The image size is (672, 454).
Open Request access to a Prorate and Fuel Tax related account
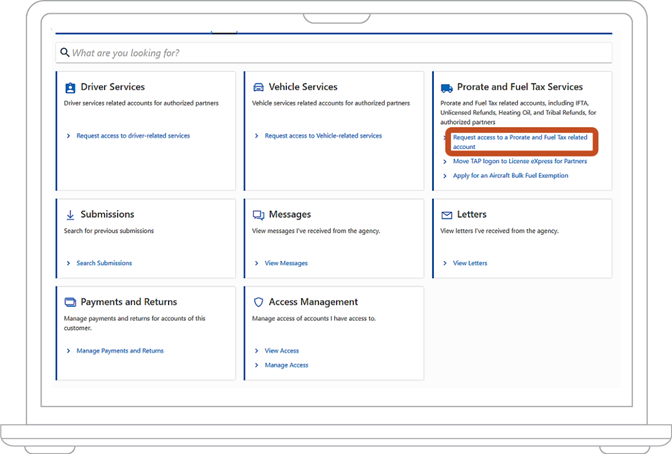(x=520, y=142)
